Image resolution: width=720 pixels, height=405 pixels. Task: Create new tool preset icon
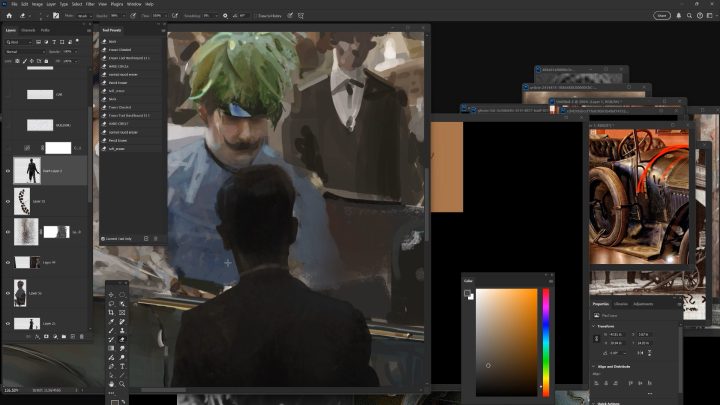point(146,239)
